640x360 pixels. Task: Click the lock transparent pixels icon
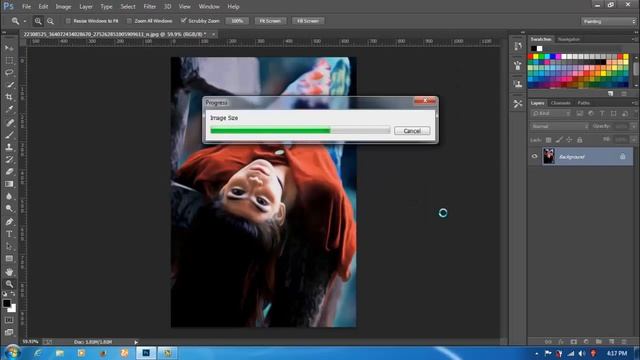pyautogui.click(x=549, y=140)
